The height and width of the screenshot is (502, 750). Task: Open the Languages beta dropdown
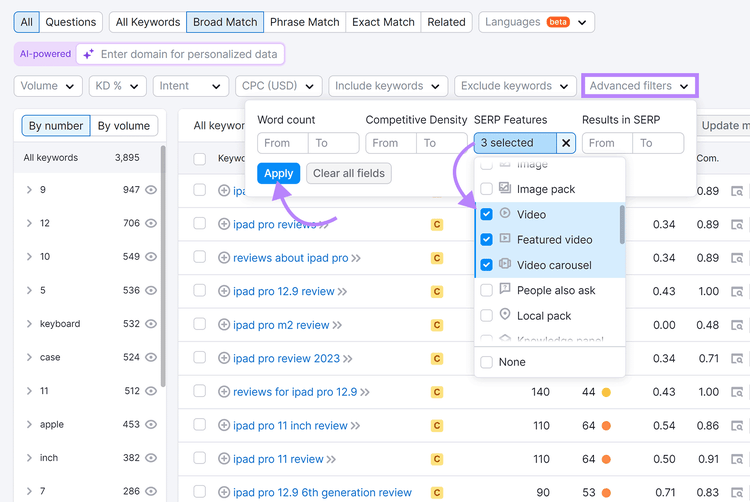pos(536,22)
